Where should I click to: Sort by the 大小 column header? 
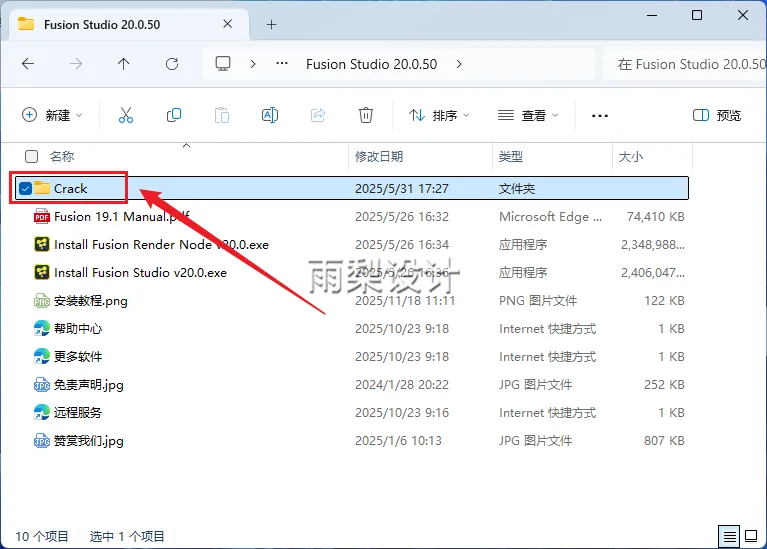pos(631,157)
